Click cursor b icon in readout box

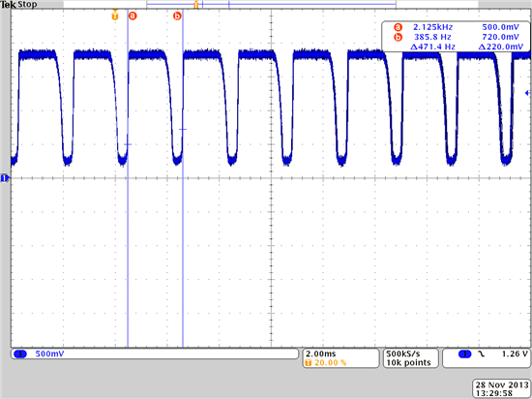398,37
